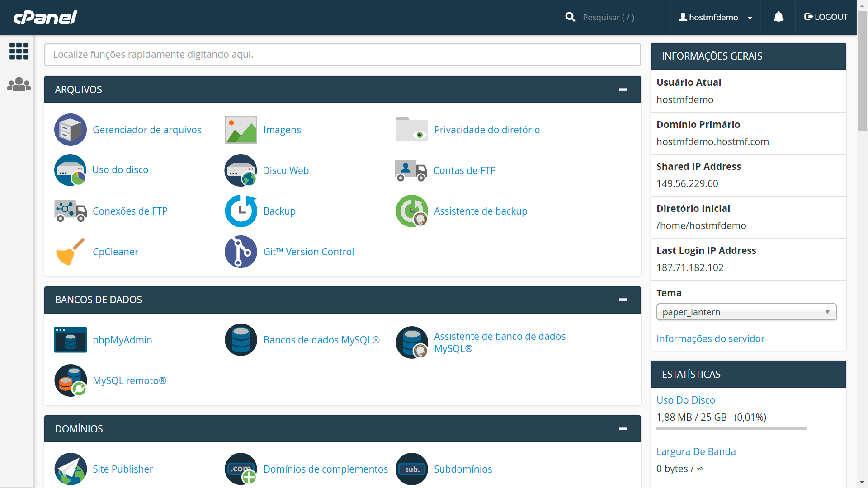Screen dimensions: 868x488
Task: Open Gerenciador de arquivos link text
Action: [147, 130]
